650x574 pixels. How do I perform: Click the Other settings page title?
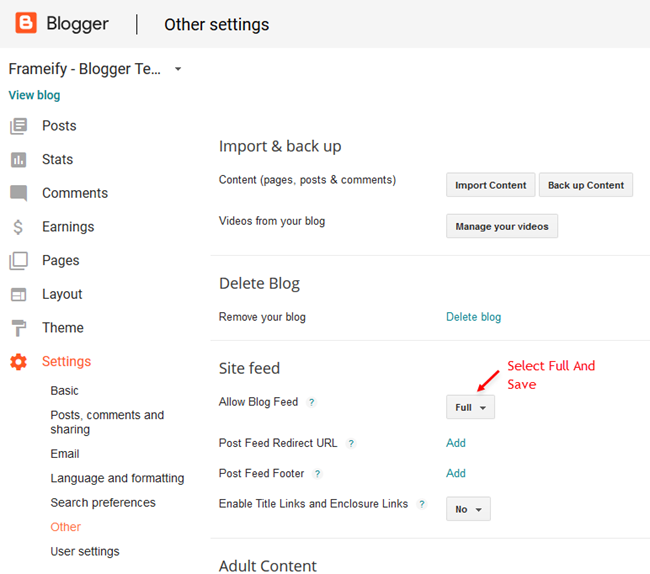tap(217, 25)
